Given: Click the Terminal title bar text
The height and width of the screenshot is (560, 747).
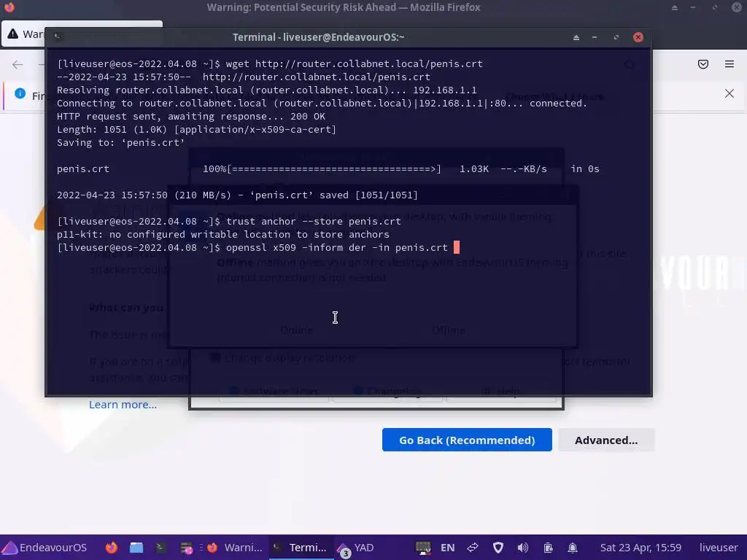Looking at the screenshot, I should coord(318,37).
